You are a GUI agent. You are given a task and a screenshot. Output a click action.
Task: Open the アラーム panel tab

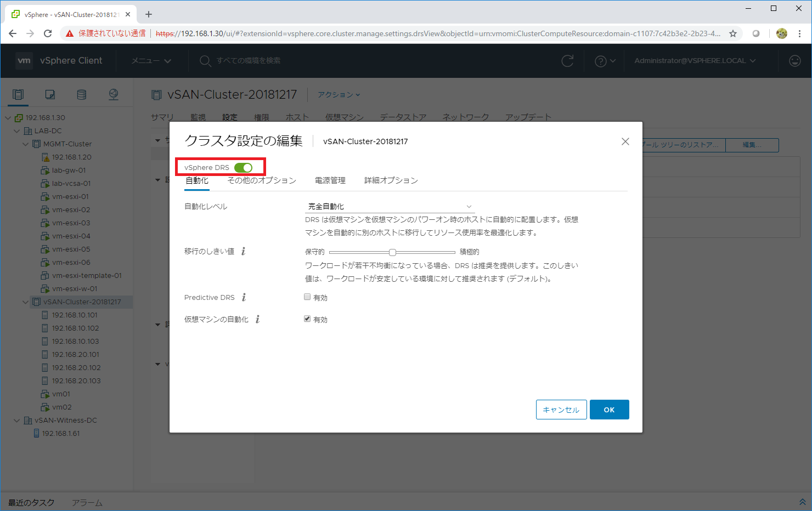coord(87,503)
